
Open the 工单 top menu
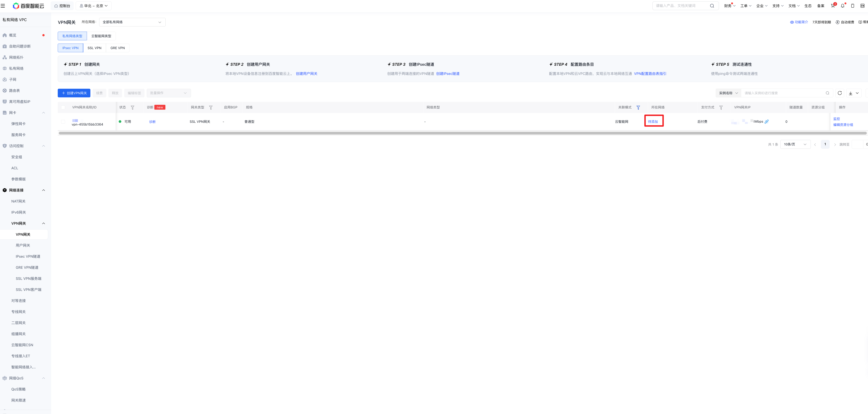(746, 6)
